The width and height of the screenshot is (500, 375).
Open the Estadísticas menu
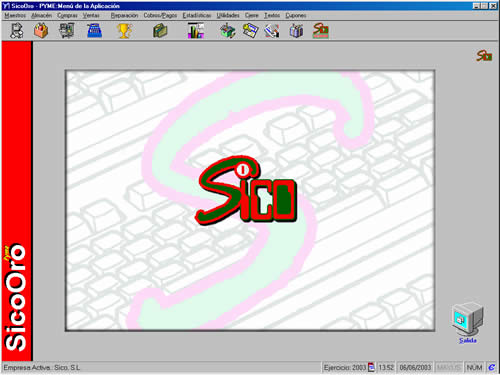tap(197, 15)
